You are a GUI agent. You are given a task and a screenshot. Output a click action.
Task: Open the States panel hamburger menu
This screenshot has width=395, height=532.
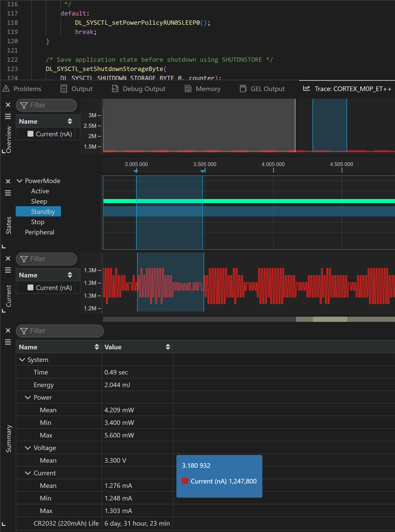click(8, 193)
